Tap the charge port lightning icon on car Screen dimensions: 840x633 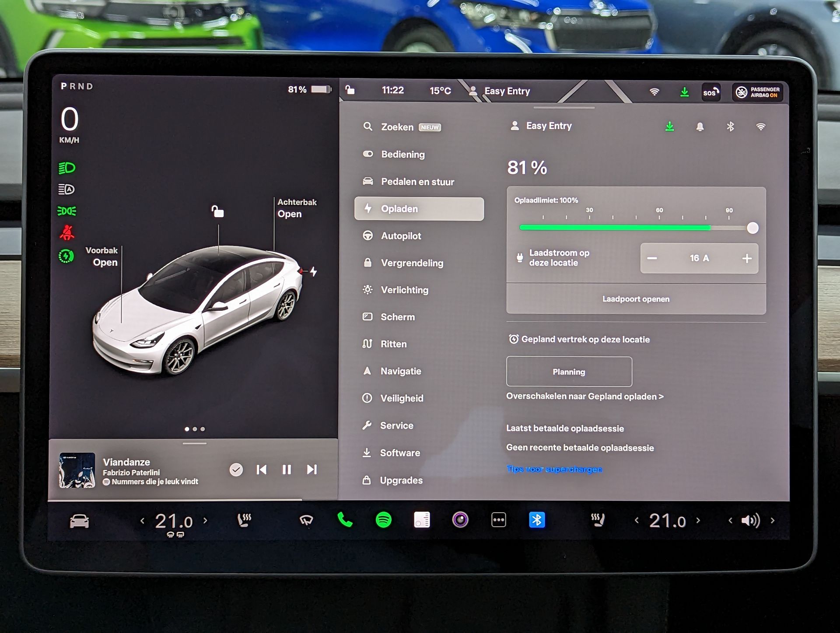pyautogui.click(x=313, y=271)
